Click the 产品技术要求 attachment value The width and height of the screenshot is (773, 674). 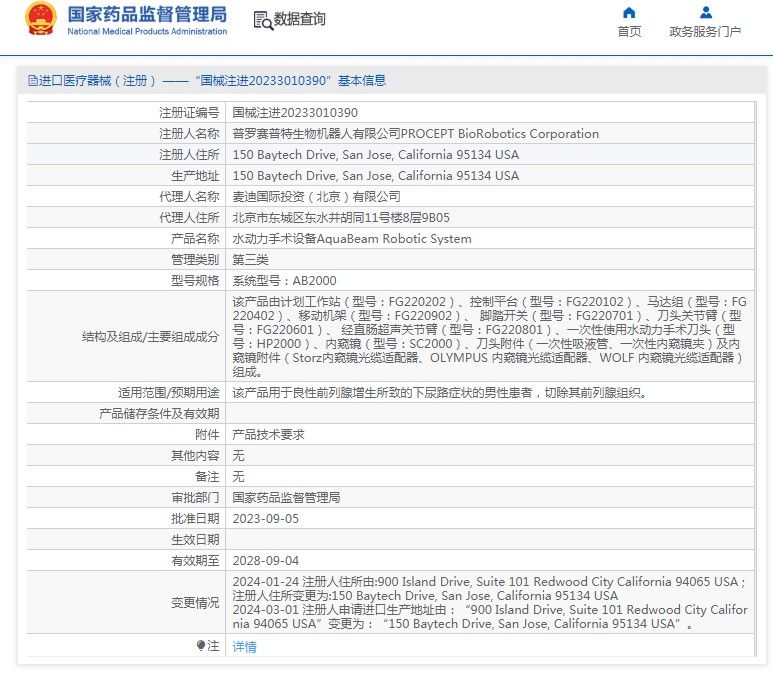268,434
